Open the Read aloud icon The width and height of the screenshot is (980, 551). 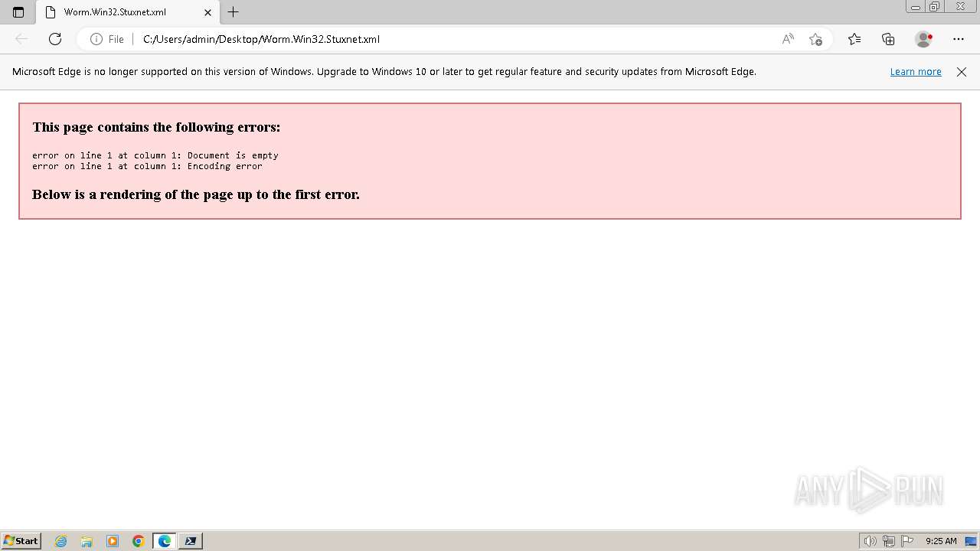[x=788, y=39]
